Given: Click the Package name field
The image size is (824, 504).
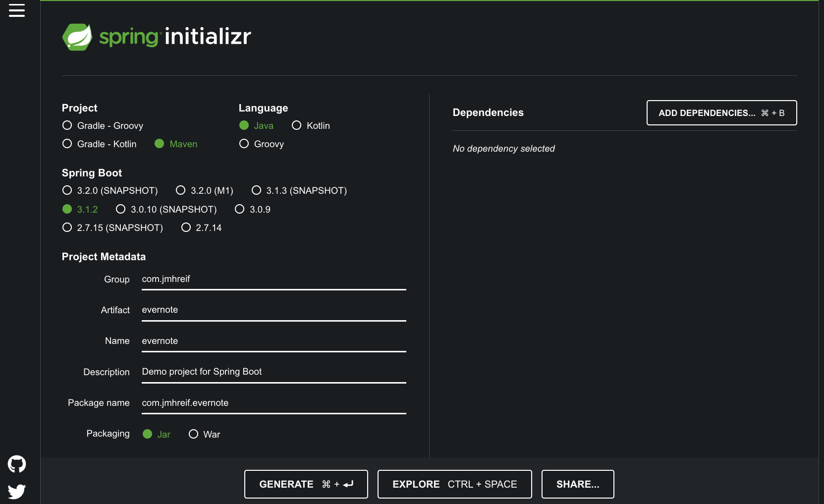Looking at the screenshot, I should [274, 403].
